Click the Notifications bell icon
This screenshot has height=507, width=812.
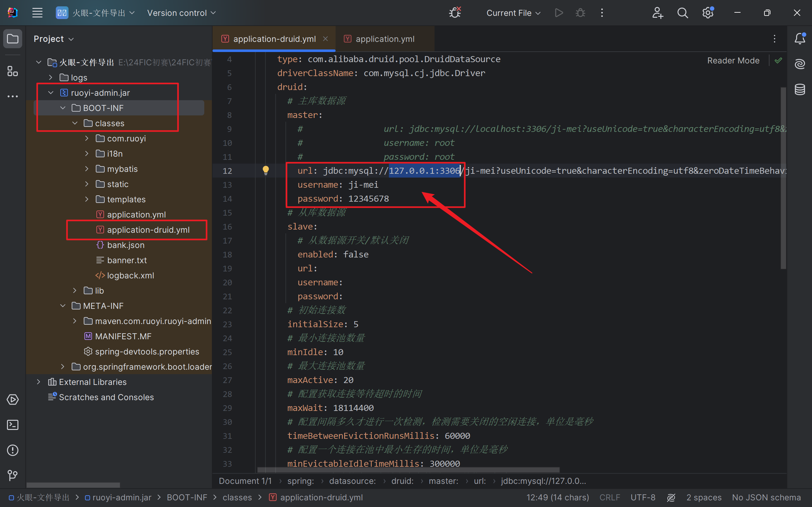(800, 39)
